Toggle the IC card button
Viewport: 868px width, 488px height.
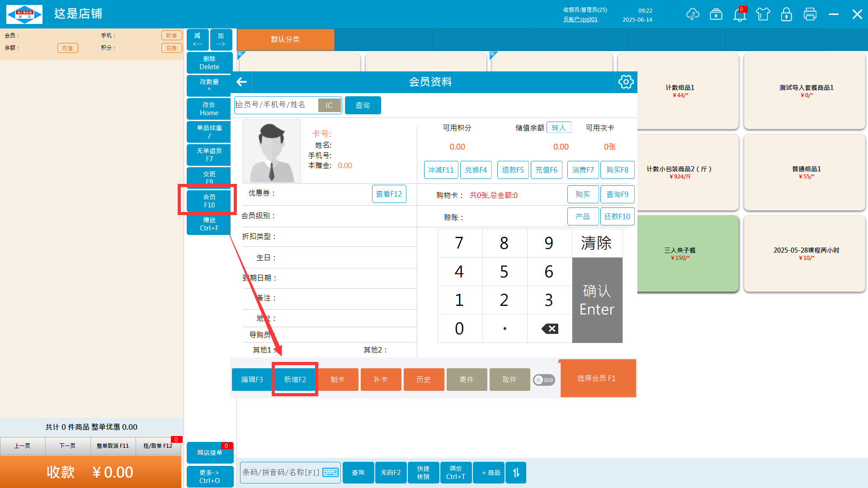(x=329, y=105)
